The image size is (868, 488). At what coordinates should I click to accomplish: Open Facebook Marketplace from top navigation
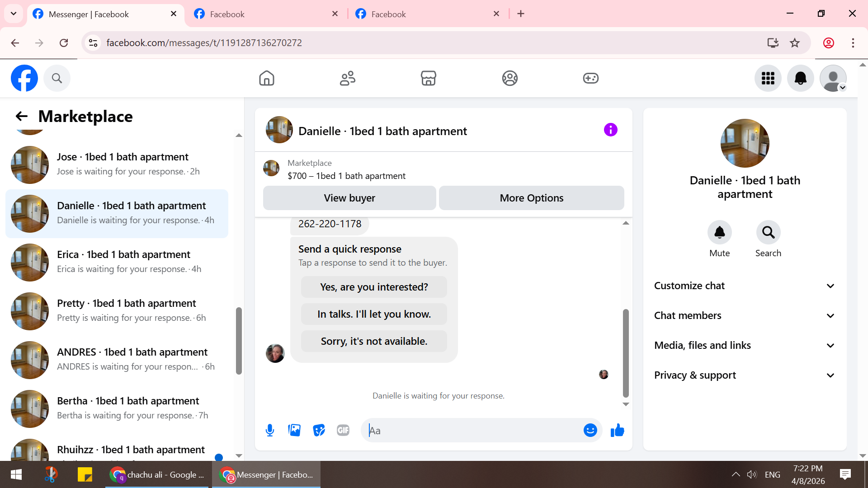pos(428,78)
